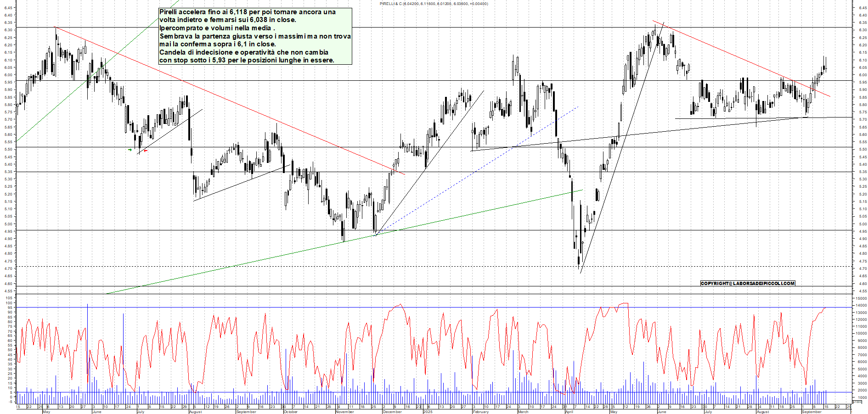Click the 'December' label on the time axis
The image size is (868, 414).
[x=392, y=412]
